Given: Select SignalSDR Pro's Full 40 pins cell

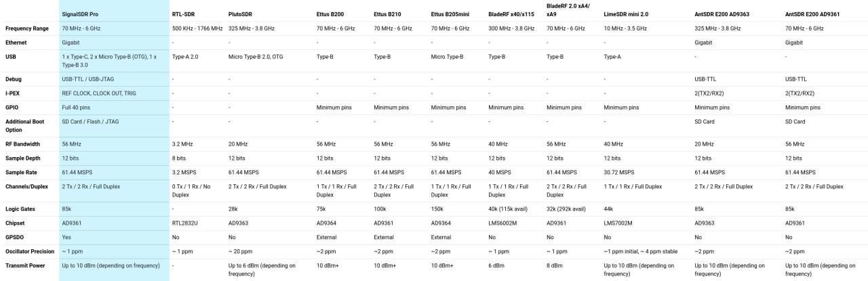Looking at the screenshot, I should point(76,107).
